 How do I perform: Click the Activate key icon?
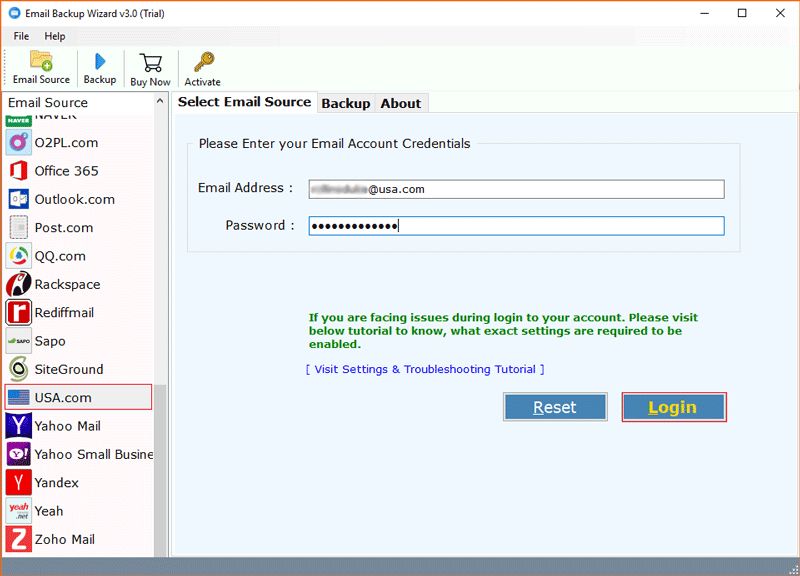[x=203, y=63]
